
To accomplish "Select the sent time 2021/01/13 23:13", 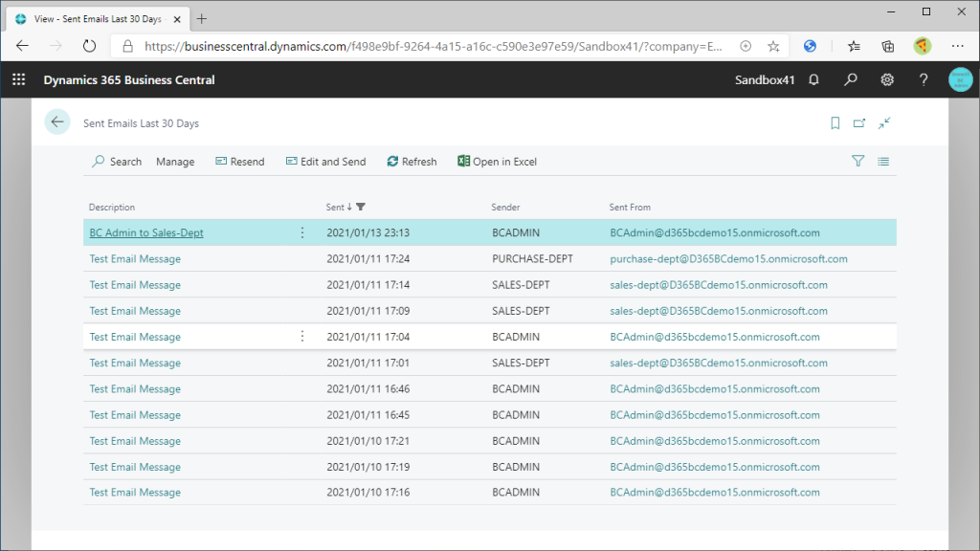I will click(x=368, y=232).
